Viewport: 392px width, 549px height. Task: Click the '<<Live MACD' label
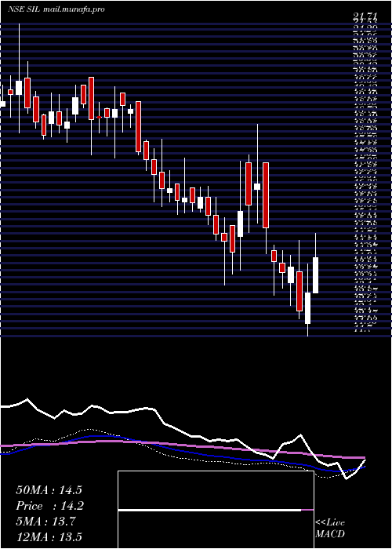point(330,529)
